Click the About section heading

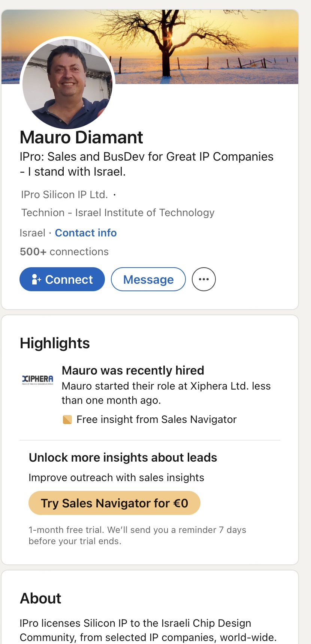40,599
